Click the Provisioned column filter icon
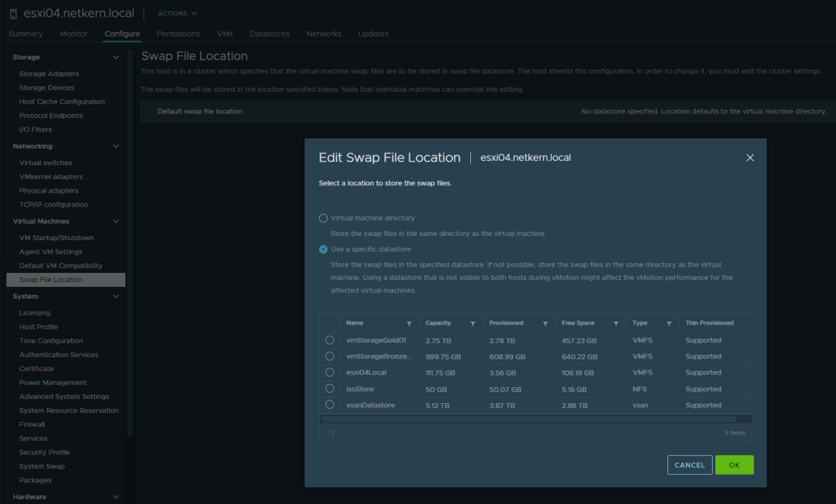 point(545,324)
